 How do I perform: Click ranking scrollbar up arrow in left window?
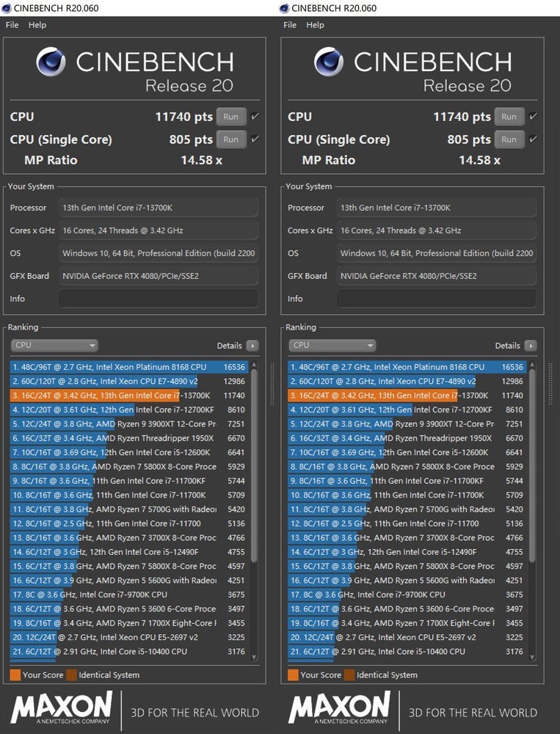pos(254,365)
